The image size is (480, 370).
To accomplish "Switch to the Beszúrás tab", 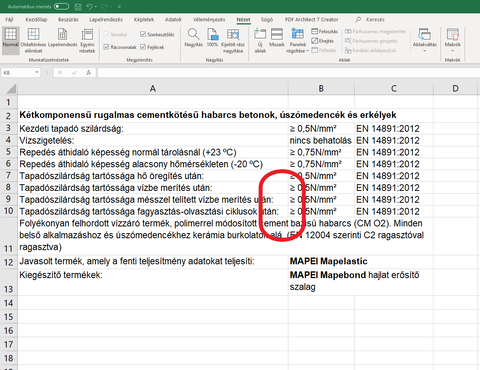I will pos(68,20).
